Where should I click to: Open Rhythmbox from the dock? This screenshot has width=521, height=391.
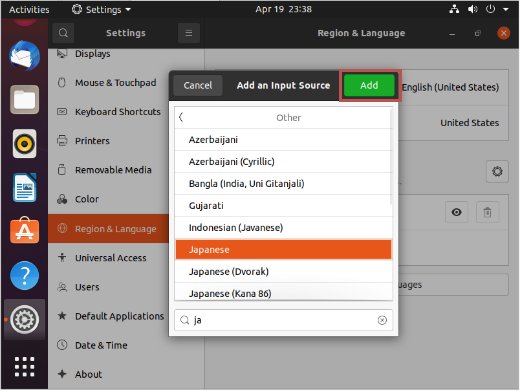coord(25,144)
